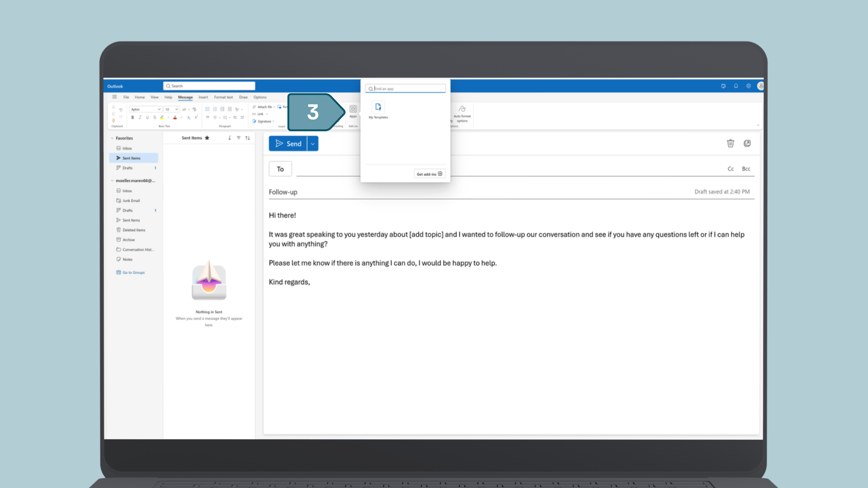This screenshot has height=488, width=868.
Task: Click the down-arrow icon beside Sent Items header
Action: 230,138
